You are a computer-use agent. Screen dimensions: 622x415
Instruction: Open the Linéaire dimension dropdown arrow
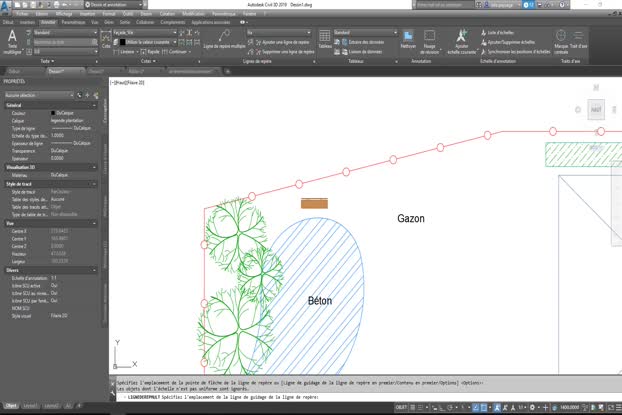point(137,52)
